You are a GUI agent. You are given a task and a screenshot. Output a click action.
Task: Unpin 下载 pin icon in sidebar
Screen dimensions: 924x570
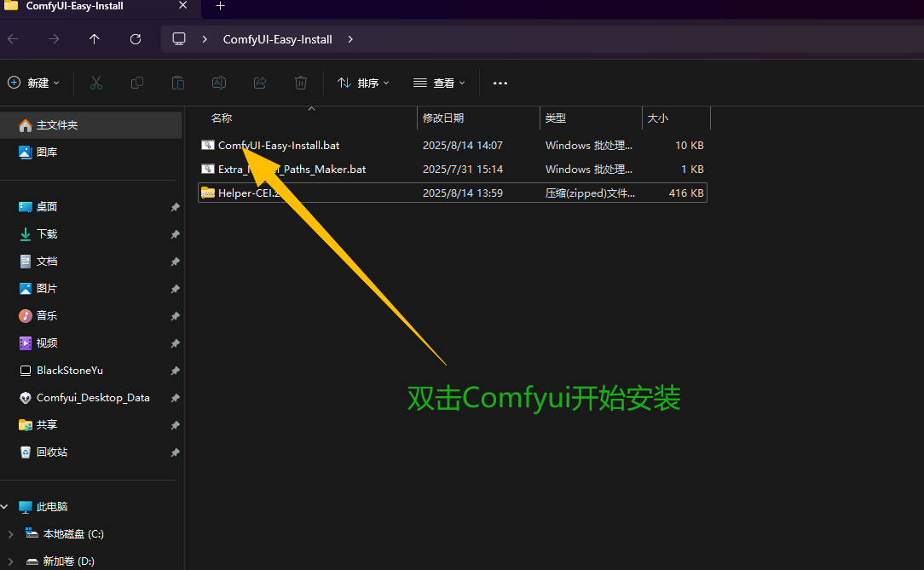tap(175, 234)
